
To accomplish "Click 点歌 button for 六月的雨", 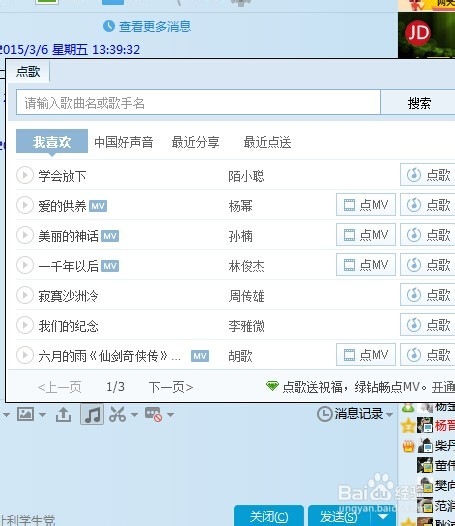I will pos(427,355).
